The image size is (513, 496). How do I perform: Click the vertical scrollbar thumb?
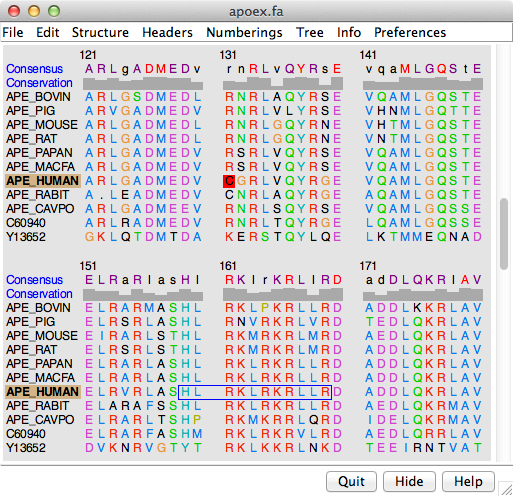click(504, 234)
